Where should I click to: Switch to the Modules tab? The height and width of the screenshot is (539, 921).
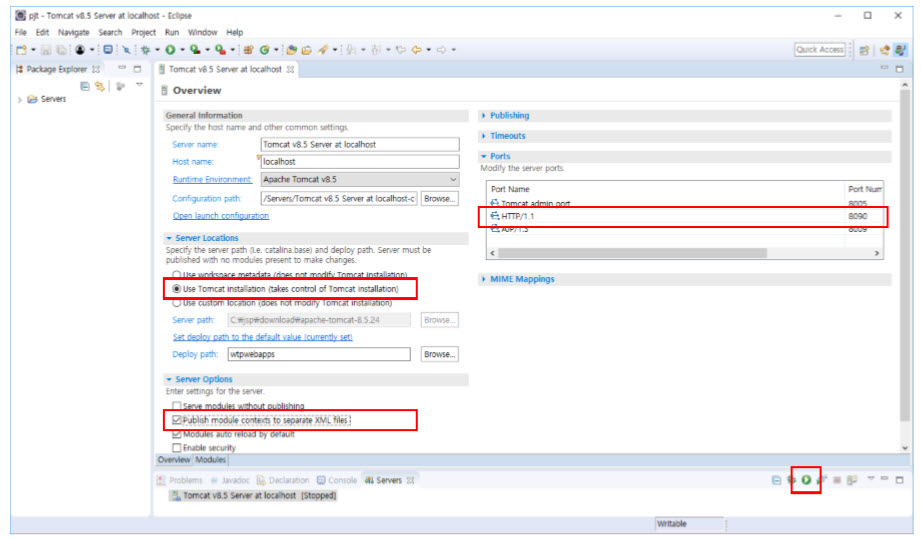[x=210, y=460]
